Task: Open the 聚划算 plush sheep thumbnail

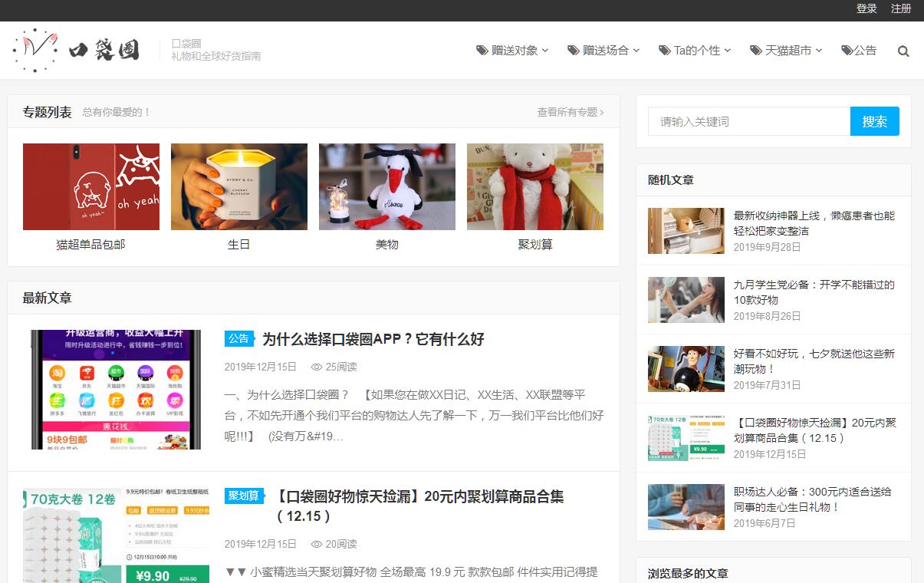Action: [x=535, y=186]
